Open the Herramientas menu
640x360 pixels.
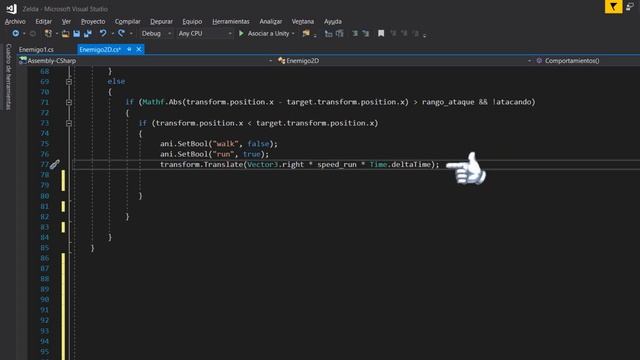(231, 22)
